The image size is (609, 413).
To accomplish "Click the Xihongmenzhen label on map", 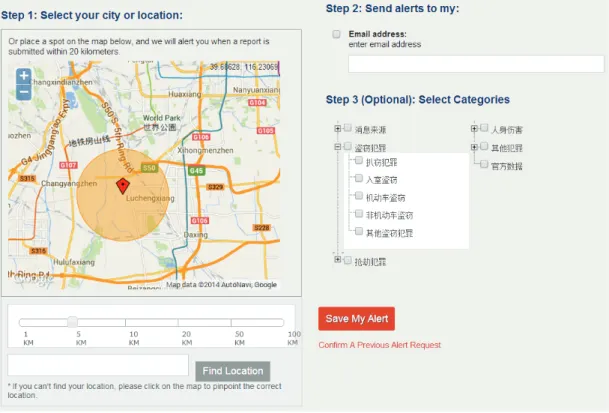I will (205, 150).
